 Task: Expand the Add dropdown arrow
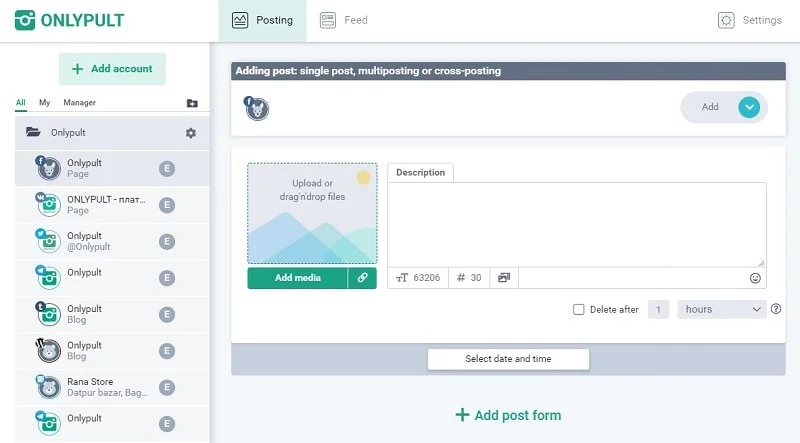pyautogui.click(x=749, y=108)
